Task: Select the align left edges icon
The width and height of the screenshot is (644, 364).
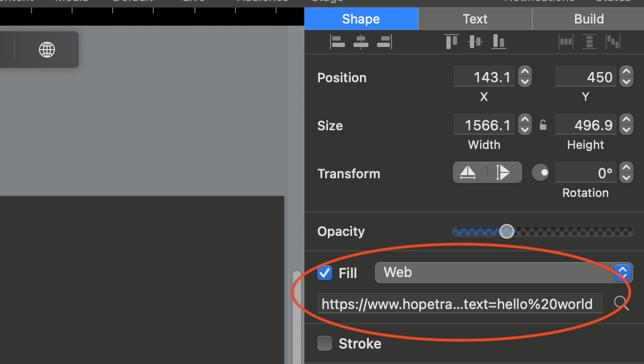Action: click(338, 42)
